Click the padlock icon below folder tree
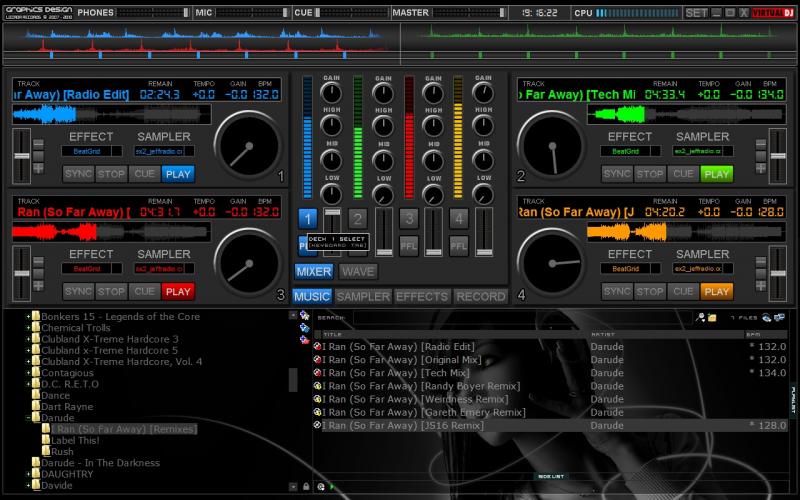 coord(306,486)
